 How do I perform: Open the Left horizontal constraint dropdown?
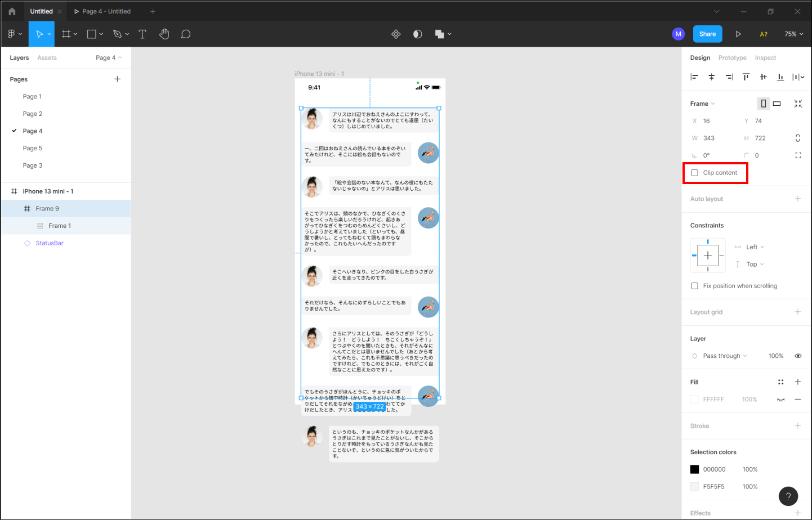[755, 247]
